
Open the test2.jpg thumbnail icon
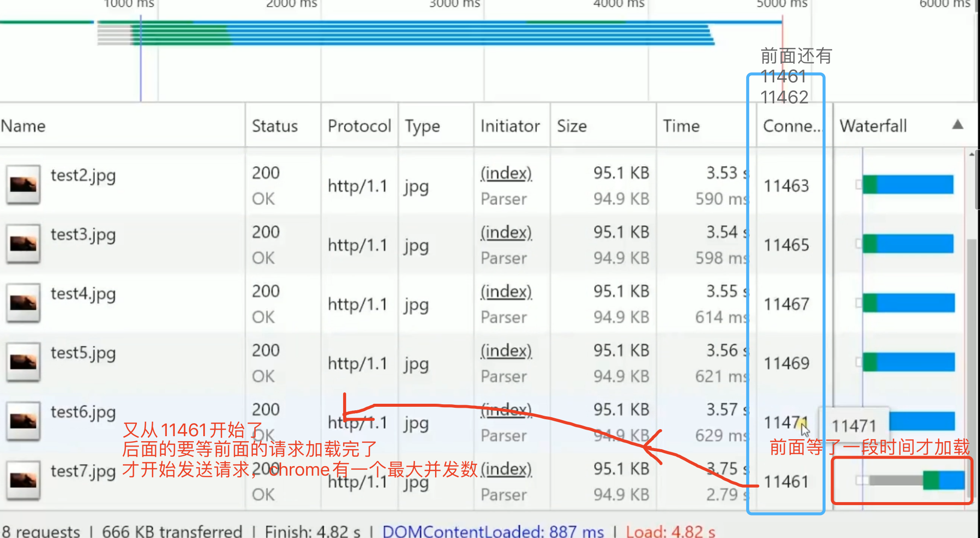point(23,185)
